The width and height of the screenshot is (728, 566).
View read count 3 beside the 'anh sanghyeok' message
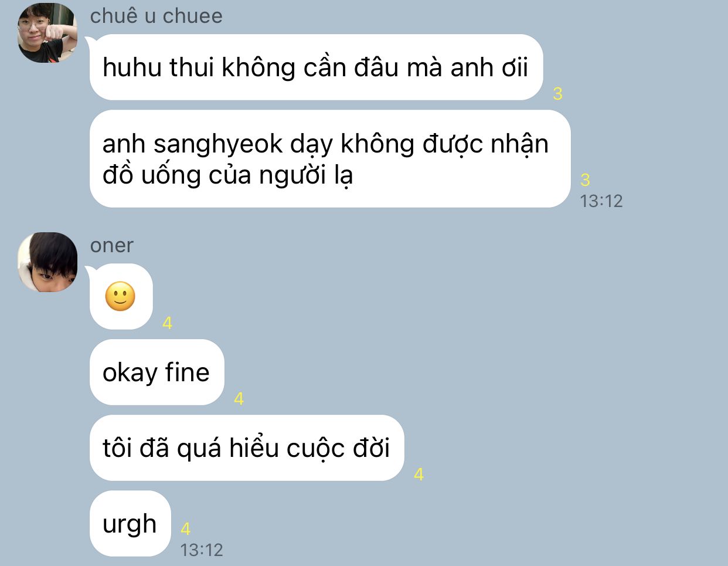(585, 179)
